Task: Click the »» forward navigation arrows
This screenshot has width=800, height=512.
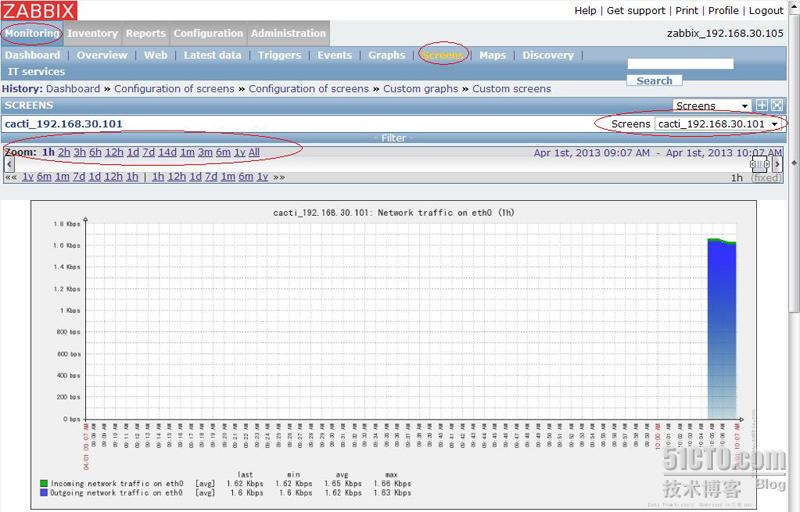Action: tap(279, 177)
